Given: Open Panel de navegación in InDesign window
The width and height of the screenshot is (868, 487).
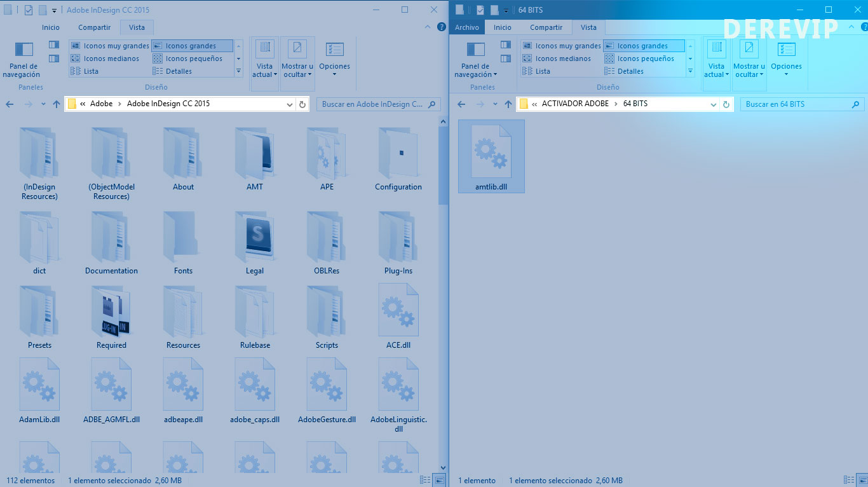Looking at the screenshot, I should (24, 60).
